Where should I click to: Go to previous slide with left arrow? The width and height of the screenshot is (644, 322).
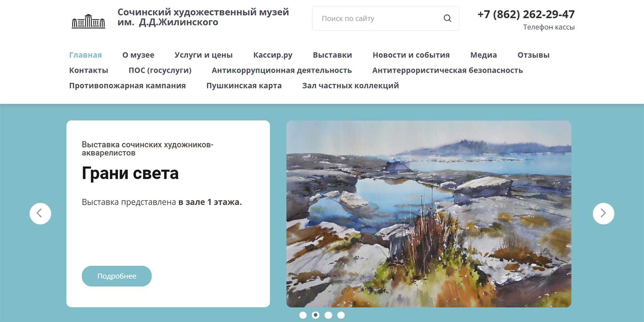[40, 213]
